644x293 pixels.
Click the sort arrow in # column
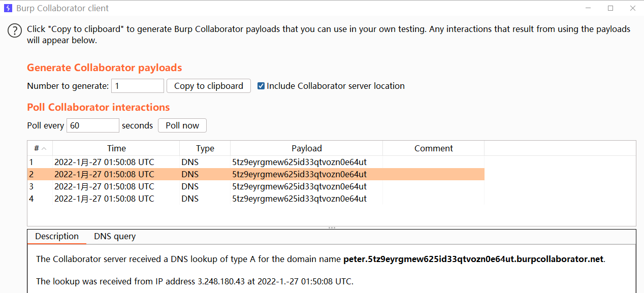(x=44, y=149)
